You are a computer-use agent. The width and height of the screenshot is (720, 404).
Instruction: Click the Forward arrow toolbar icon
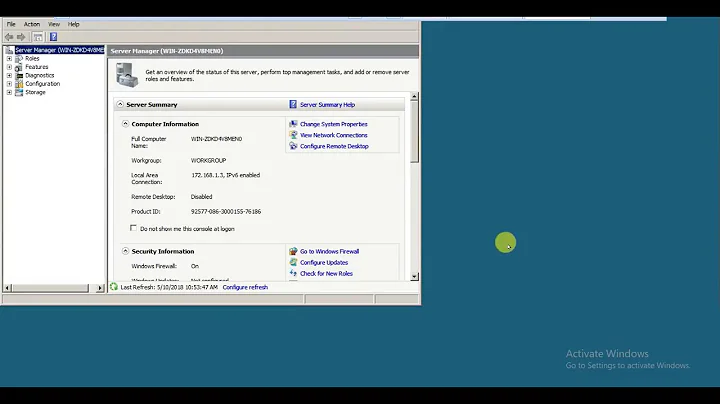click(21, 37)
